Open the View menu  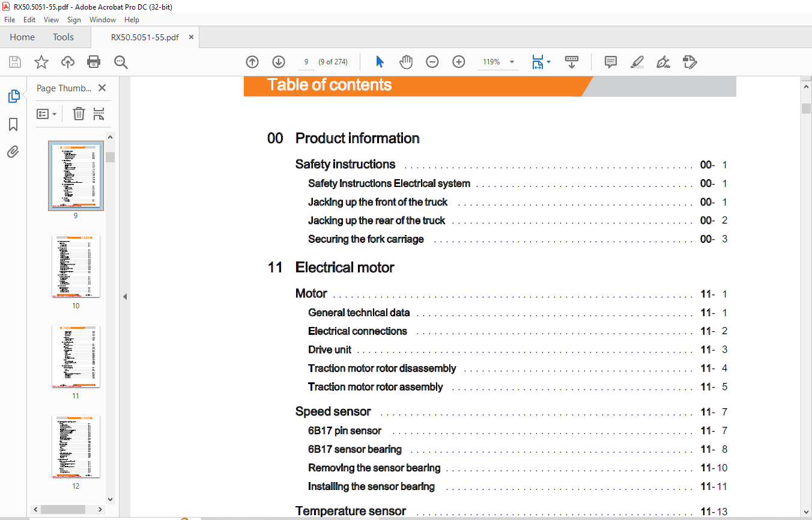tap(52, 20)
